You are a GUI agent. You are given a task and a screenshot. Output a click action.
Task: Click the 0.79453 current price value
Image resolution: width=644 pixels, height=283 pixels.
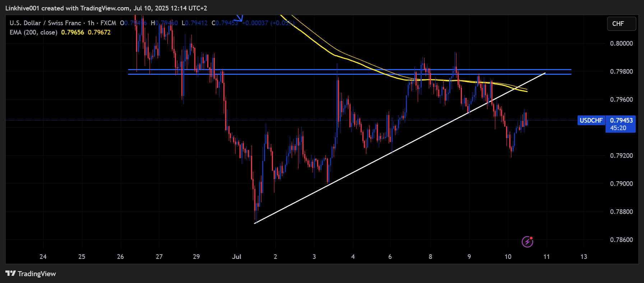click(621, 120)
